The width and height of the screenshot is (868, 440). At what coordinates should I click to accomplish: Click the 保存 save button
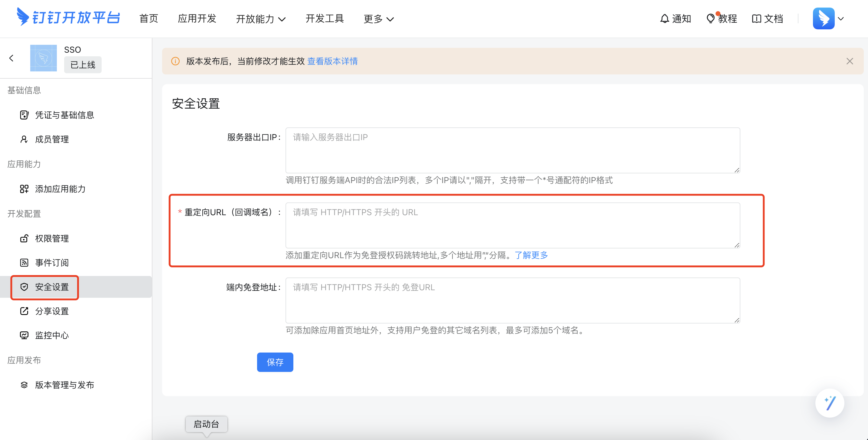click(x=275, y=362)
